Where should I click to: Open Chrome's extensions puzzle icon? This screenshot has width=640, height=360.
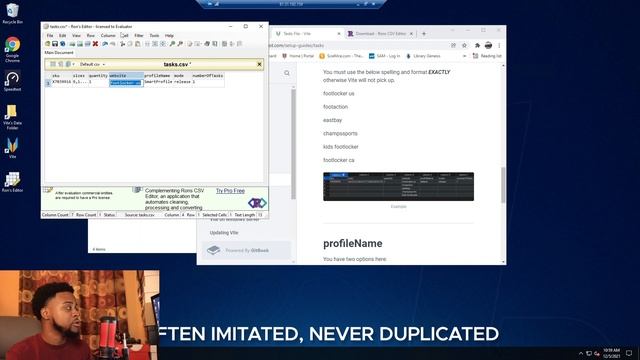tap(477, 45)
